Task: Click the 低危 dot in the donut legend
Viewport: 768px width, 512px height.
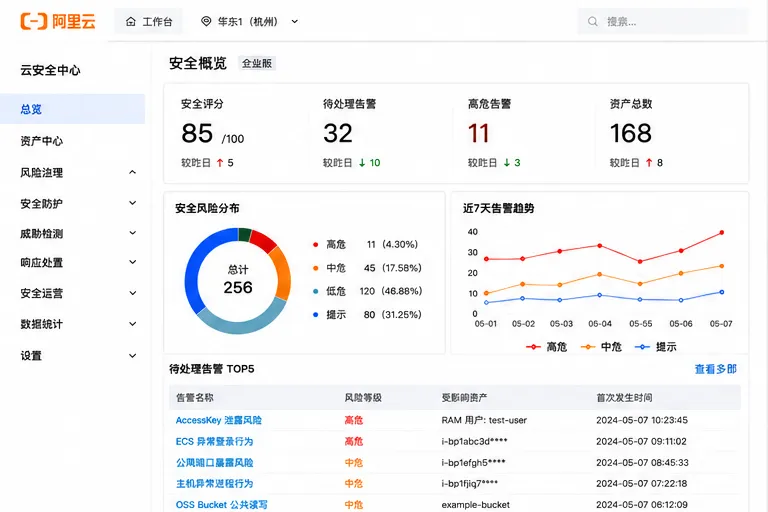Action: pyautogui.click(x=315, y=291)
